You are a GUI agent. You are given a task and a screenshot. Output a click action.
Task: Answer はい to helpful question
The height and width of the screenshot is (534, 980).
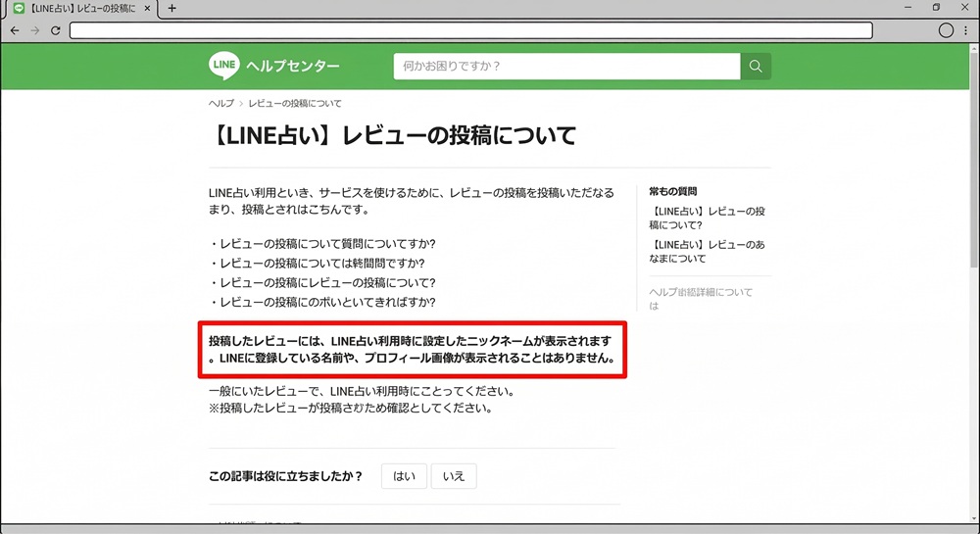(x=404, y=476)
